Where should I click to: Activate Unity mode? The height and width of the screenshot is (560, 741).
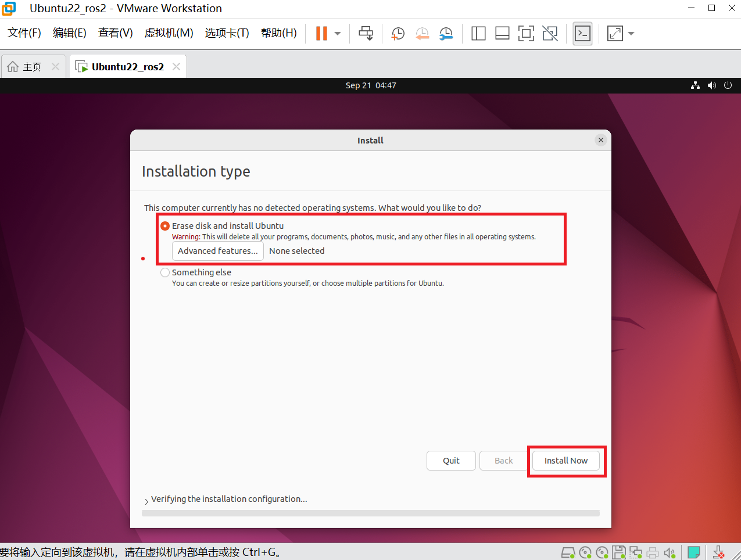click(550, 33)
